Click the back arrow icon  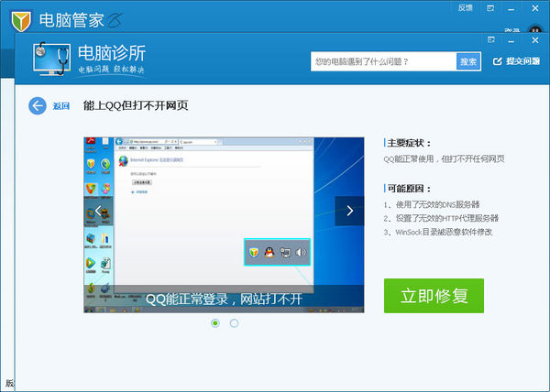[38, 105]
